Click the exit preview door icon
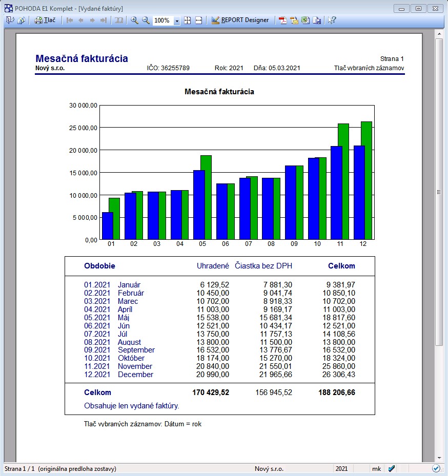The width and height of the screenshot is (448, 476). (10, 20)
